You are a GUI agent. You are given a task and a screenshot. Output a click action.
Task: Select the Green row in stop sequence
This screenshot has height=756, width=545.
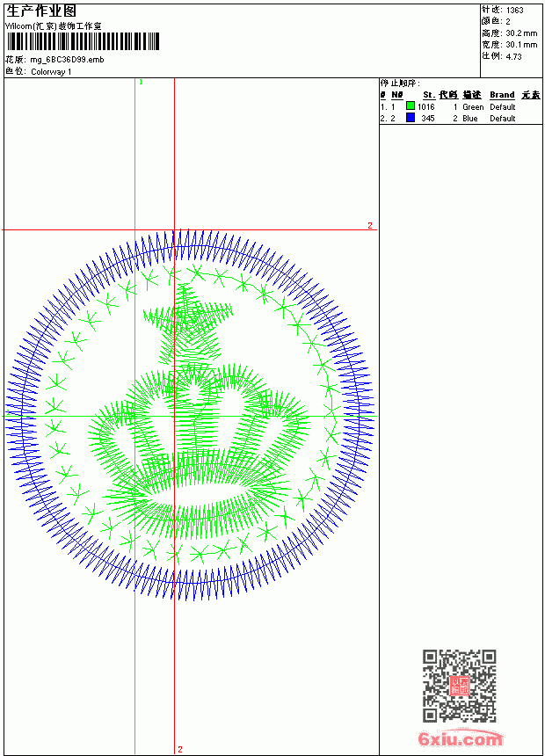(461, 106)
